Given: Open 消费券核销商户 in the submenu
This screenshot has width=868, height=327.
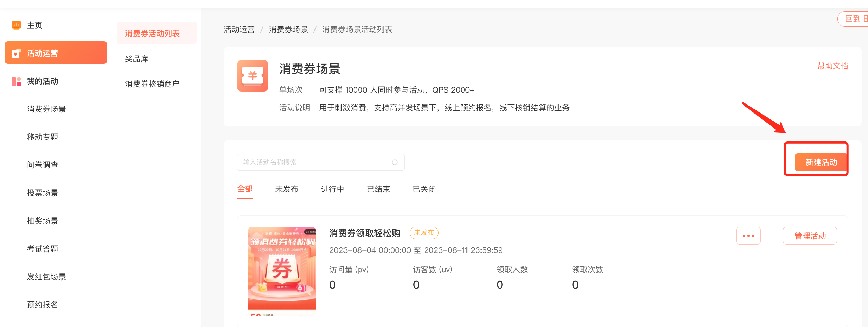Looking at the screenshot, I should click(152, 84).
